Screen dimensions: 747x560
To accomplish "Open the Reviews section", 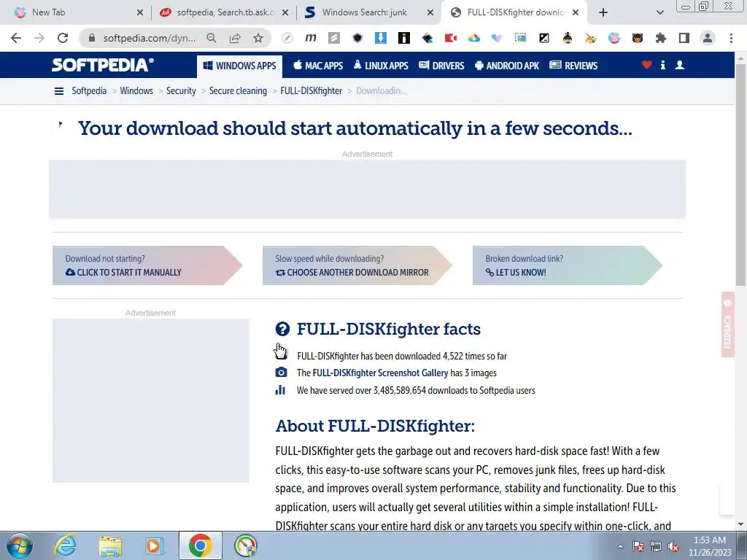I will click(x=573, y=66).
